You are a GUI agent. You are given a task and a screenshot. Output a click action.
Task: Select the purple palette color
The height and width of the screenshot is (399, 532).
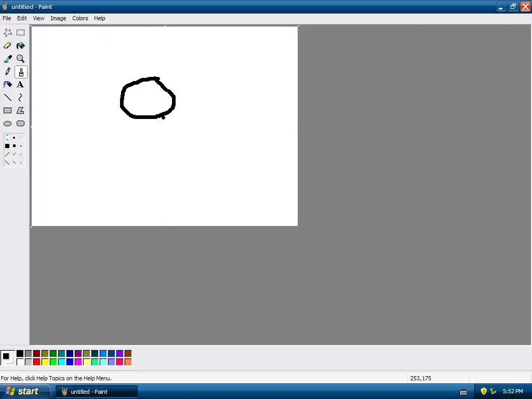(78, 353)
